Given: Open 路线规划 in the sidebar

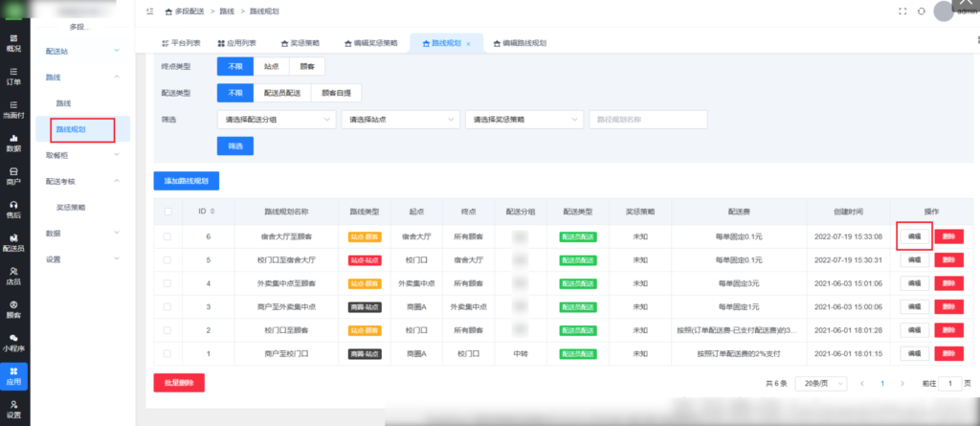Looking at the screenshot, I should click(82, 129).
